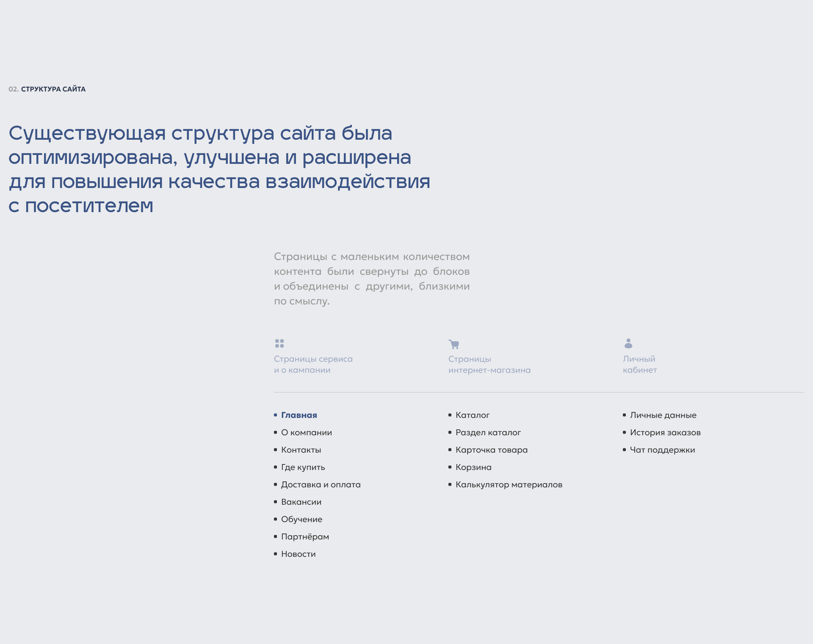The image size is (813, 644).
Task: Click the Где купить item
Action: 303,467
